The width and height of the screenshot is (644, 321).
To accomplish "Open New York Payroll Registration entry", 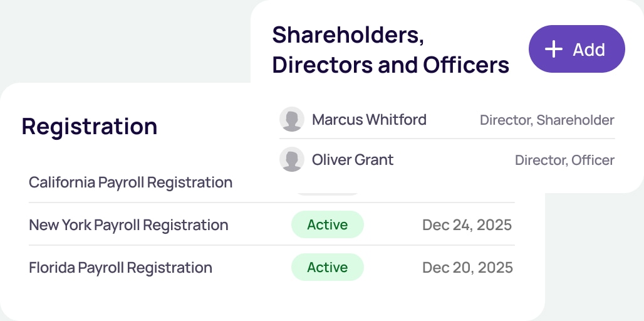I will (x=128, y=224).
